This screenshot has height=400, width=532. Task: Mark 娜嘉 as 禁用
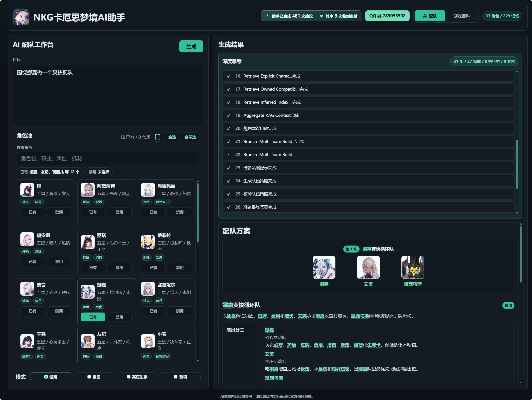[119, 317]
